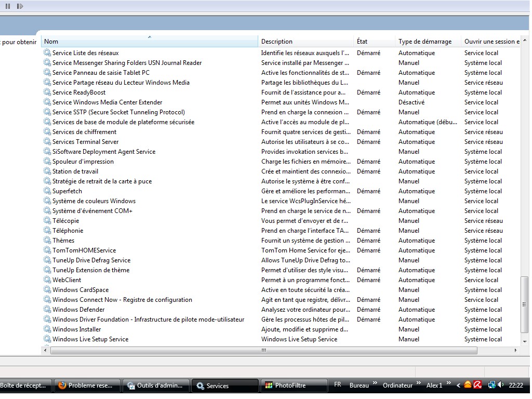Image resolution: width=532 pixels, height=399 pixels.
Task: Sort services by the Nom column header
Action: point(150,42)
